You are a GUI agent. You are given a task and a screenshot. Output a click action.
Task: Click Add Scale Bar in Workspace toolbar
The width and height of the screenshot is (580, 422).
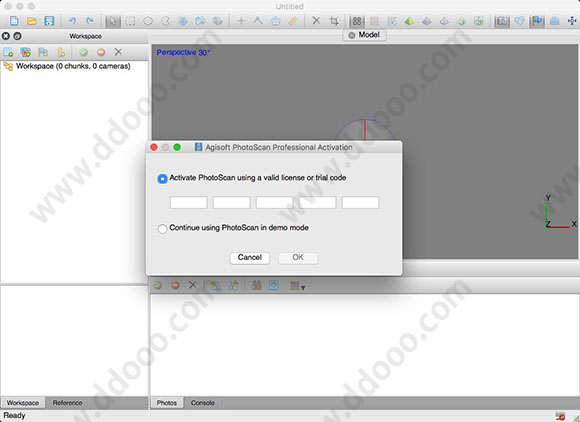(x=61, y=52)
